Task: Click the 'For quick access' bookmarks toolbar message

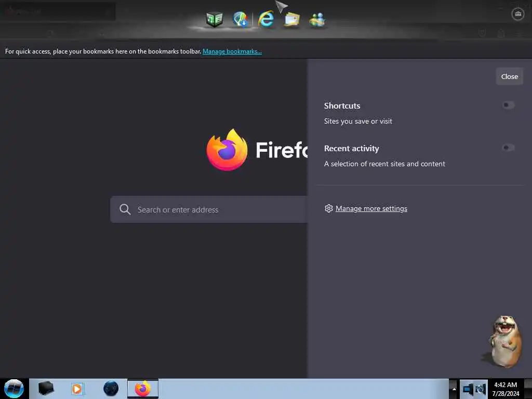Action: coord(103,51)
